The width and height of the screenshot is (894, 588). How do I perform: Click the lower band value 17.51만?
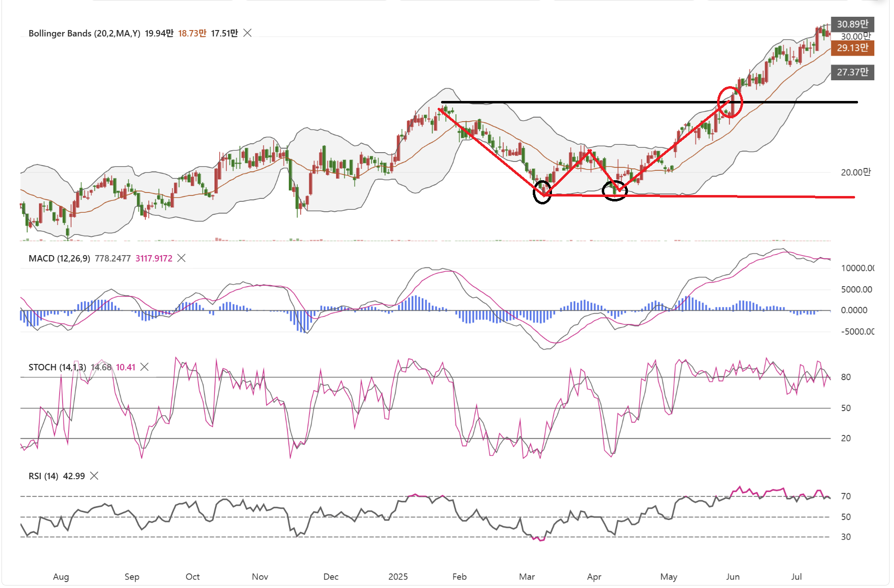pyautogui.click(x=224, y=33)
